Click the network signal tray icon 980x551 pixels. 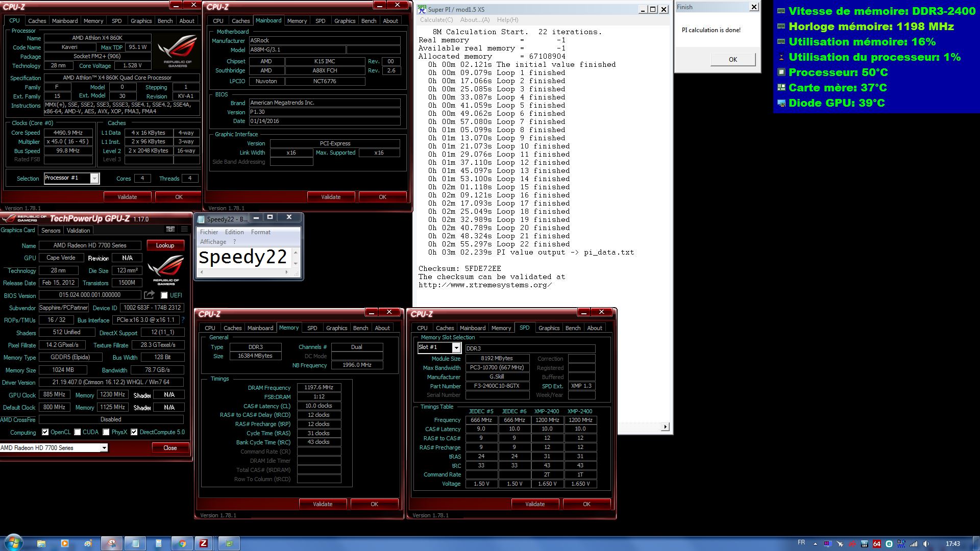click(x=914, y=544)
